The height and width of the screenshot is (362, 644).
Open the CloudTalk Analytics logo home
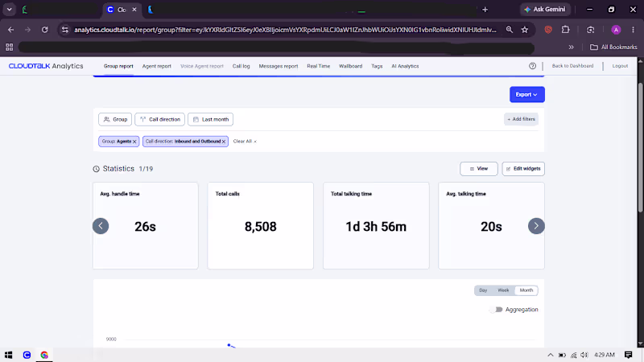click(x=46, y=66)
